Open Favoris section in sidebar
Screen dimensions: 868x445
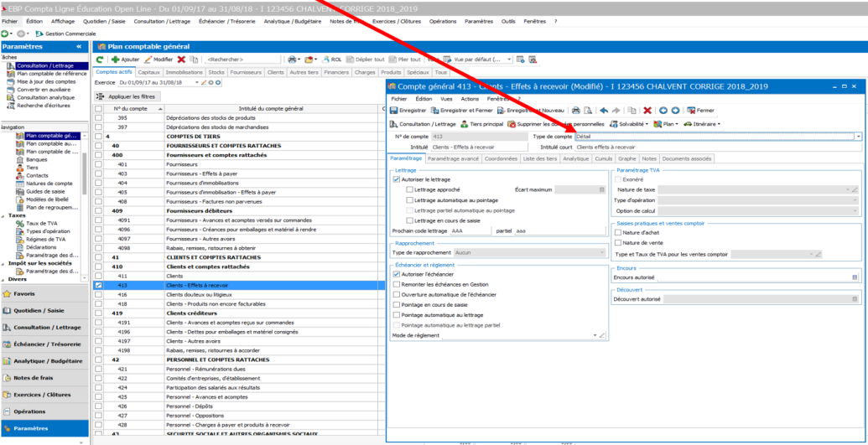[44, 292]
